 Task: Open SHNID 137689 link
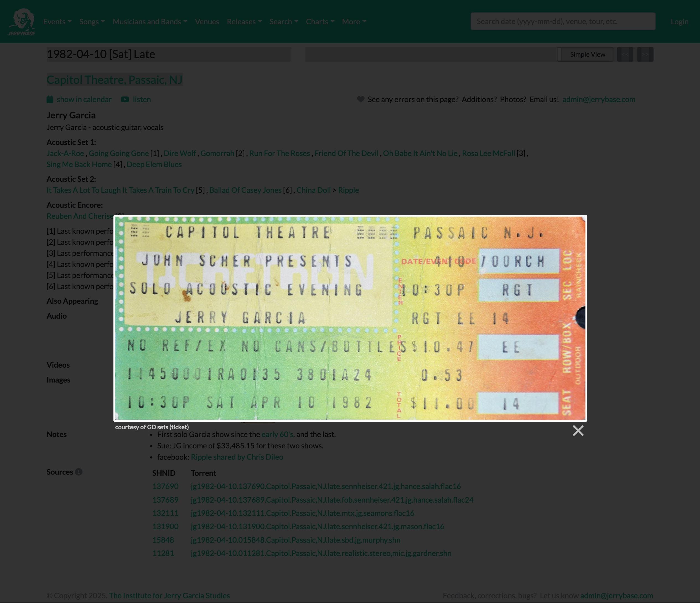[165, 500]
